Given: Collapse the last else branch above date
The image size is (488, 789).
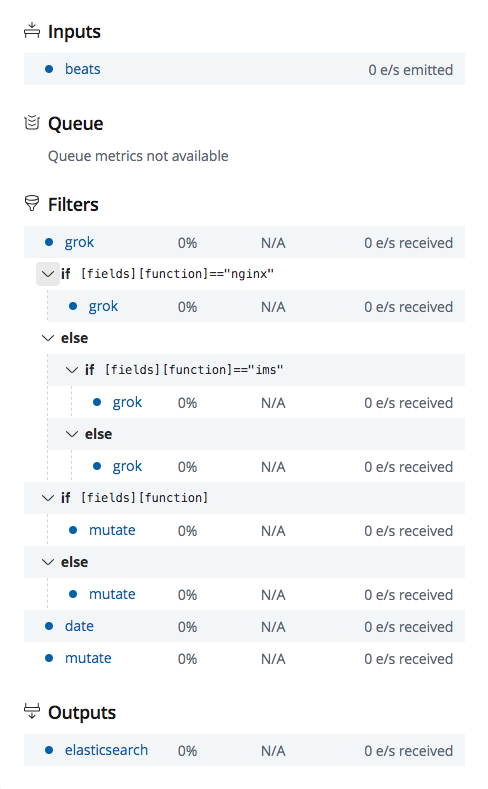Looking at the screenshot, I should [x=48, y=562].
